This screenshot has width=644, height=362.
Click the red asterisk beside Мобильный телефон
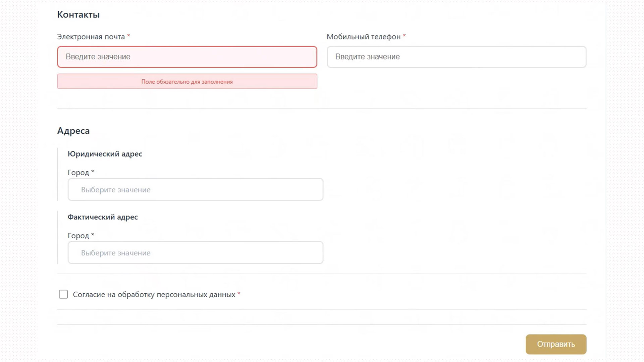click(x=404, y=36)
